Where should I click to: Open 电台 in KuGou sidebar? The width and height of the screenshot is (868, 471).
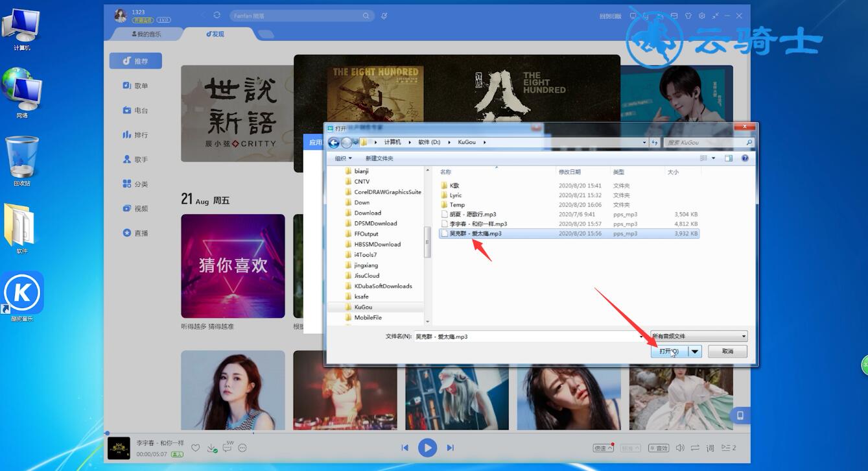(x=135, y=110)
